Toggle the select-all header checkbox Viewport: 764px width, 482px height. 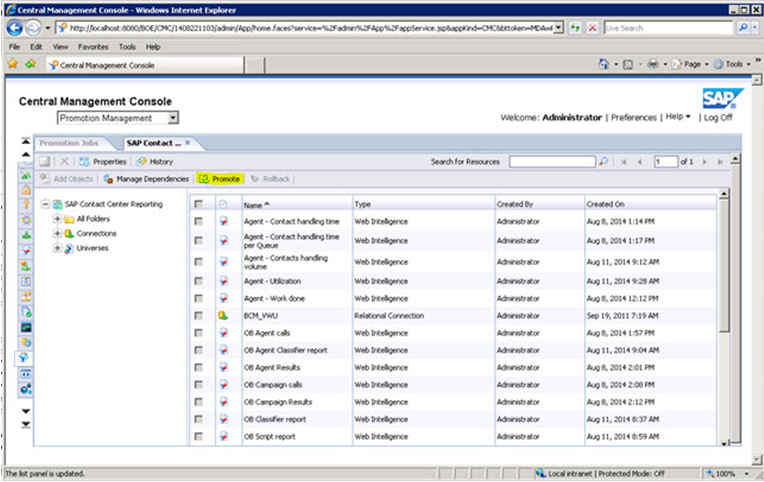[x=199, y=204]
